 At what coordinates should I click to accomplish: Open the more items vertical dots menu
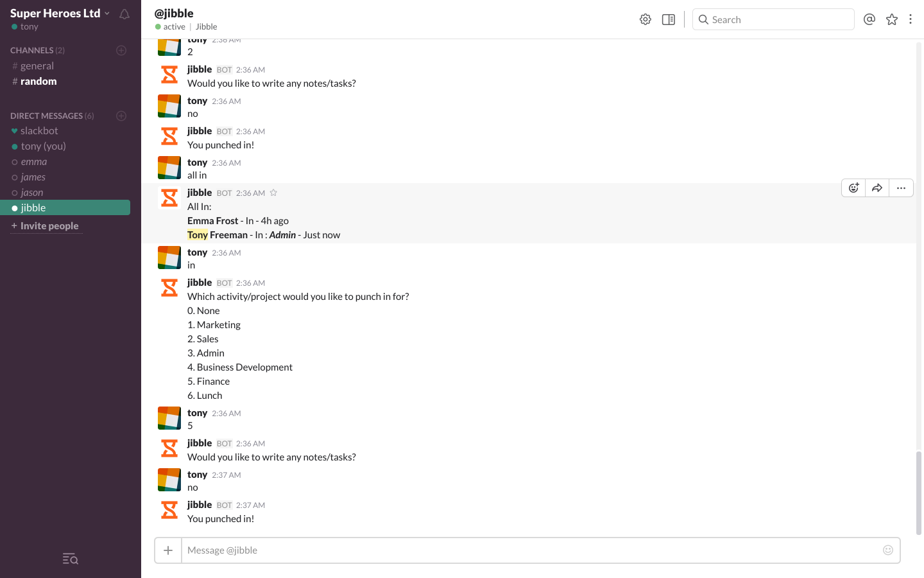pos(911,19)
